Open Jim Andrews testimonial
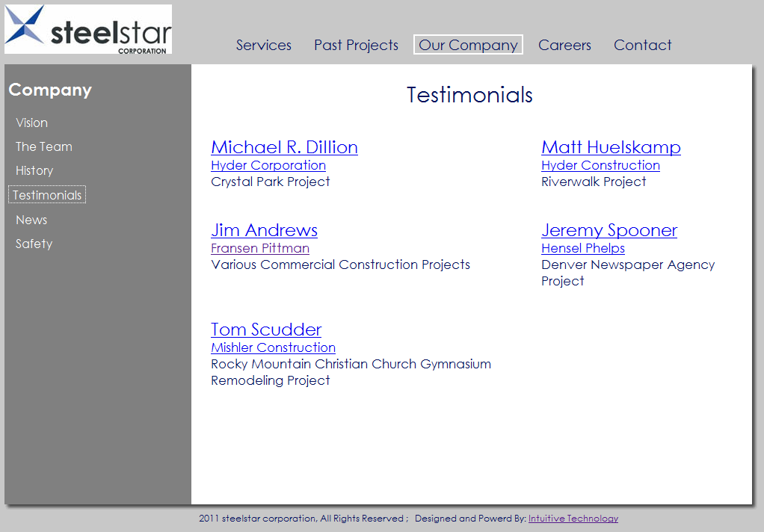The image size is (764, 532). coord(264,230)
